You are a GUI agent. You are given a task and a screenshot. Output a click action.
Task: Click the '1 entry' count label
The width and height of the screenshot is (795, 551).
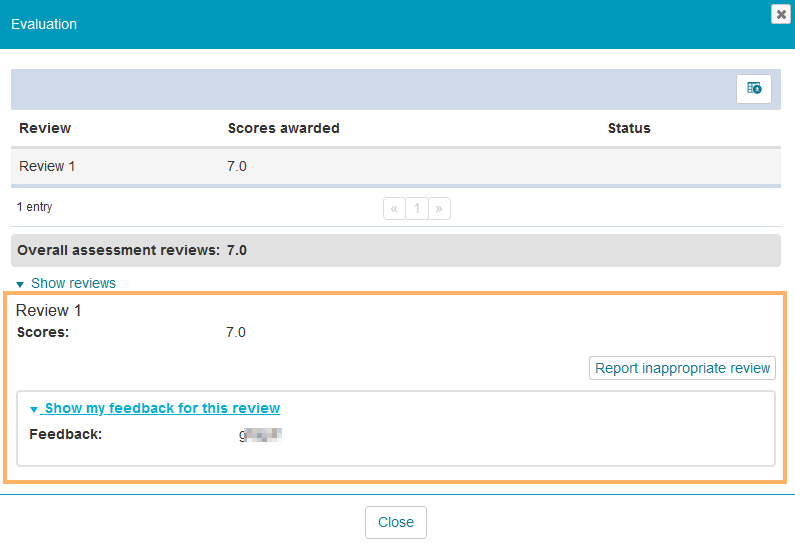35,207
